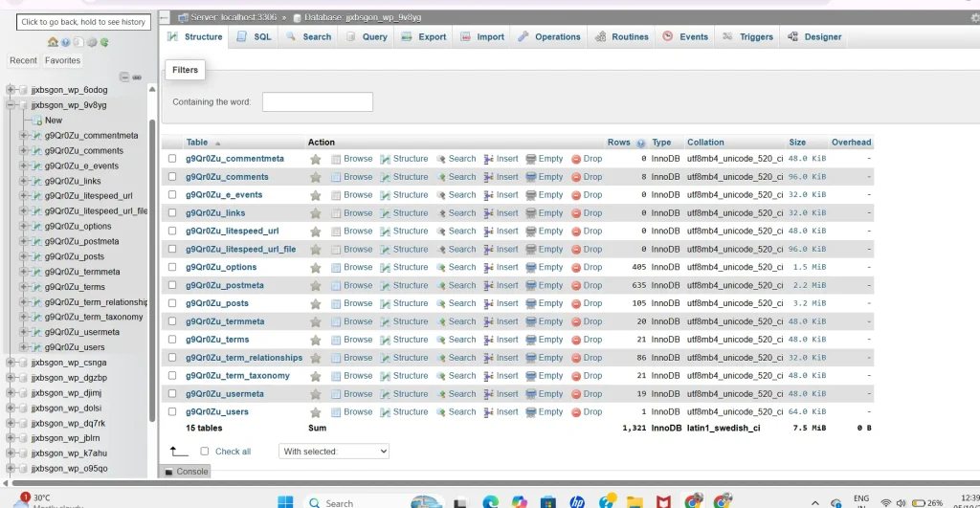Click star icon for g9Qr0Zu_posts row

pos(316,303)
